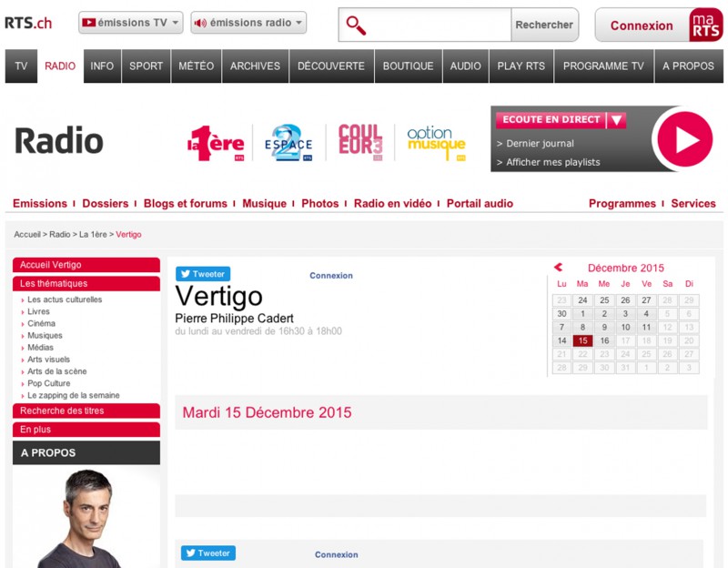Click the top Connexion button
728x568 pixels.
point(642,25)
